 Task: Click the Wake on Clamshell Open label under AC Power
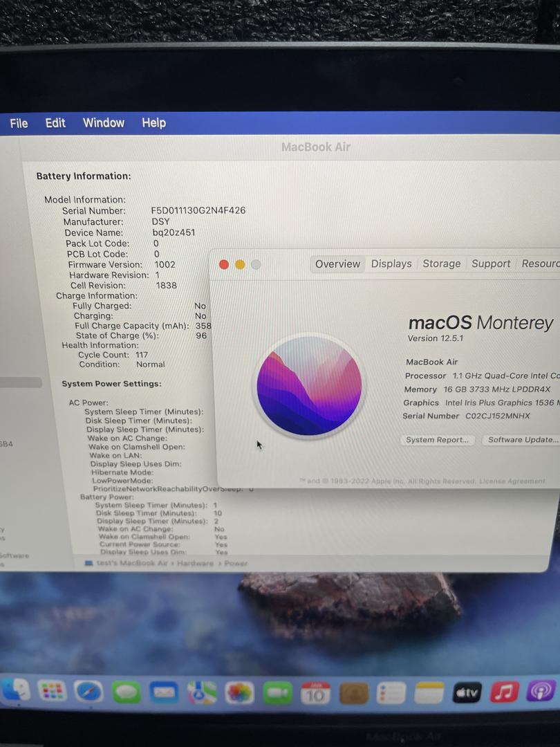click(x=137, y=447)
